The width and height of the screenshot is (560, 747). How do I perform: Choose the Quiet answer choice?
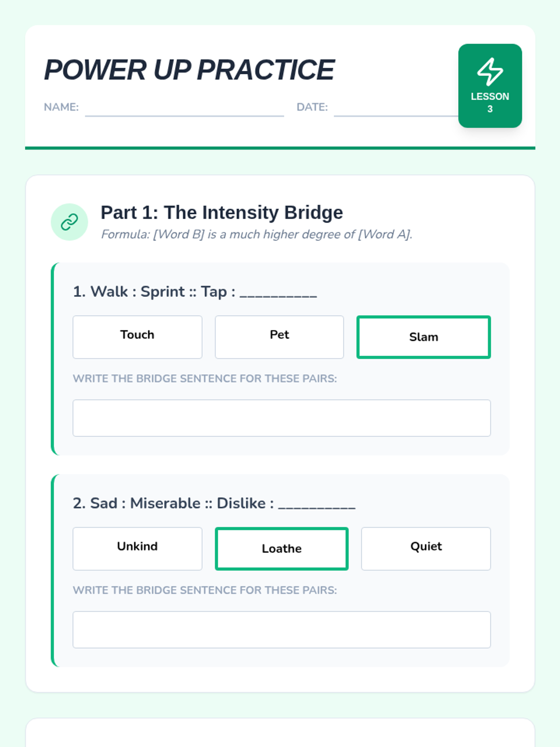tap(426, 548)
